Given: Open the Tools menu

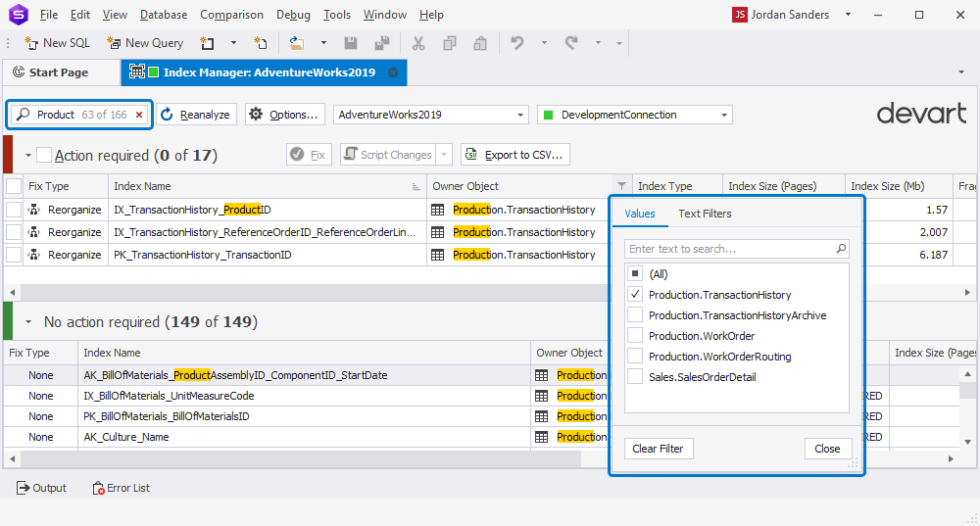Looking at the screenshot, I should (337, 15).
